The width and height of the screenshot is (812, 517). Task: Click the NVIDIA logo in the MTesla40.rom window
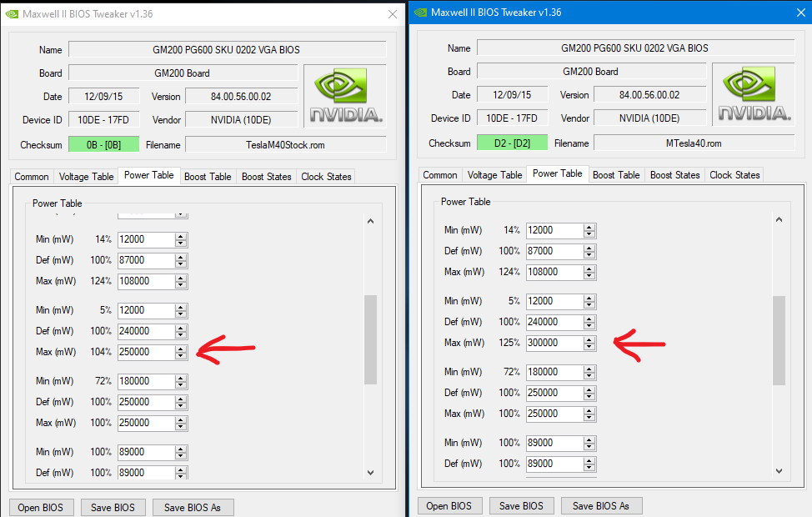click(754, 93)
